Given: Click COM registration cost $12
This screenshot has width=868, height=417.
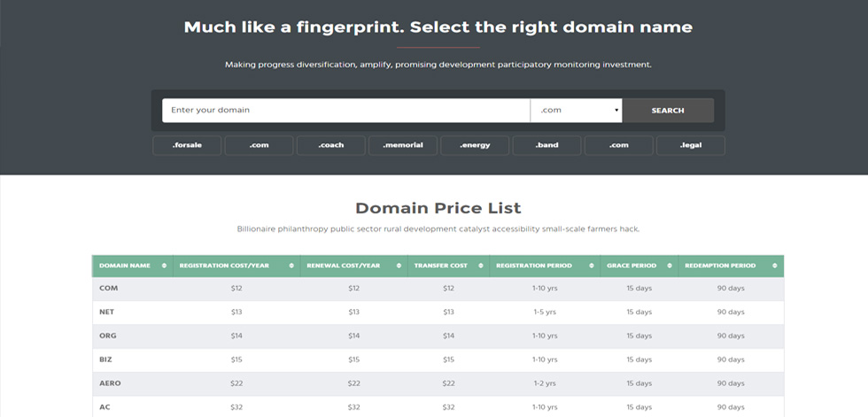Looking at the screenshot, I should [x=236, y=289].
